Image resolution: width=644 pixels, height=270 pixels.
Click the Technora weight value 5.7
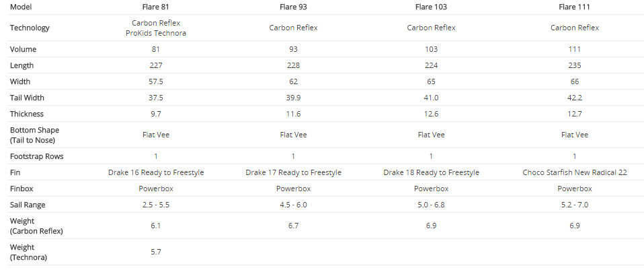pos(156,252)
